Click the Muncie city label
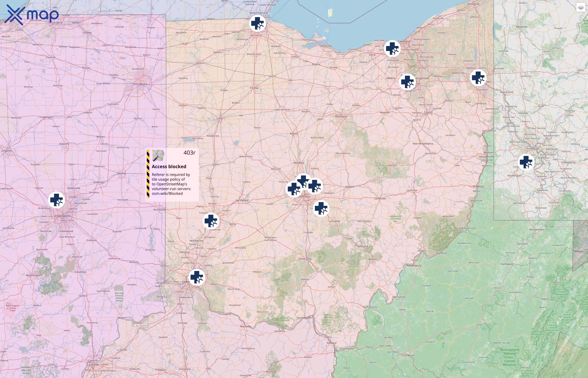 121,173
